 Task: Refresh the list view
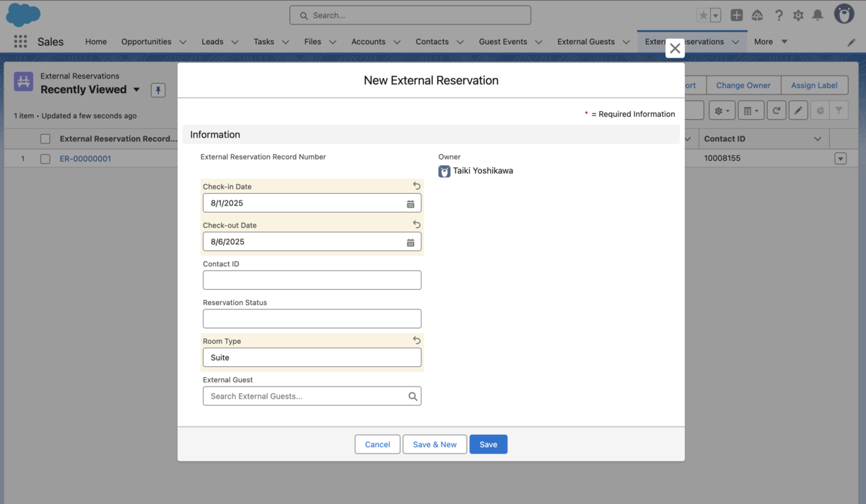(x=777, y=110)
